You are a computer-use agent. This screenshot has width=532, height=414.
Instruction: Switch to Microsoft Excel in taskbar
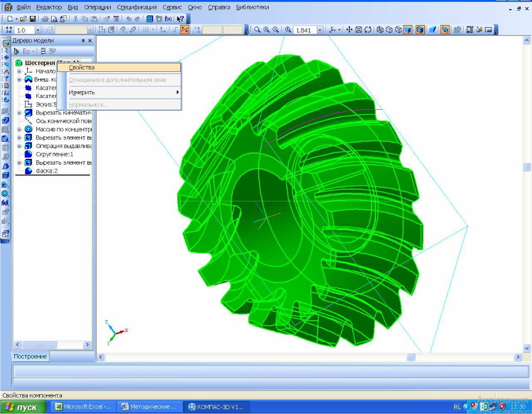coord(83,407)
